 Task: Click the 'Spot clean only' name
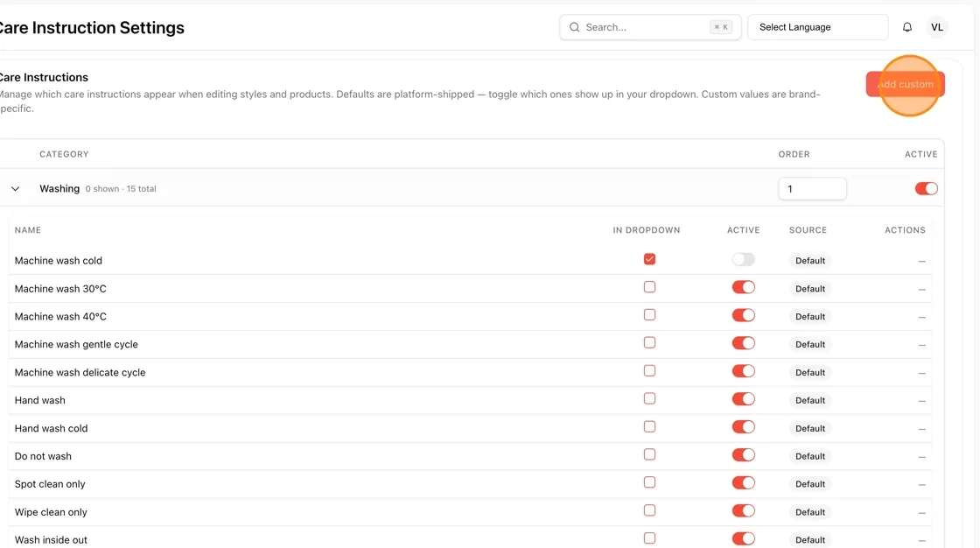coord(50,484)
